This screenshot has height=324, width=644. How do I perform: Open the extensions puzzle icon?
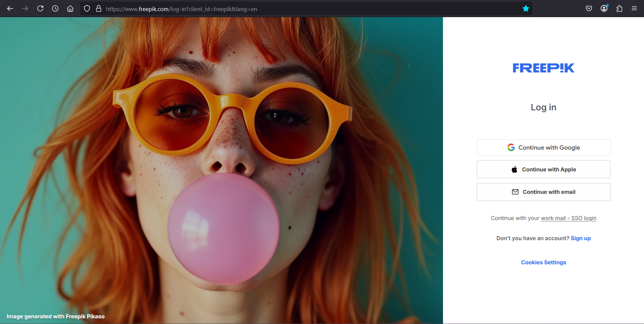619,9
